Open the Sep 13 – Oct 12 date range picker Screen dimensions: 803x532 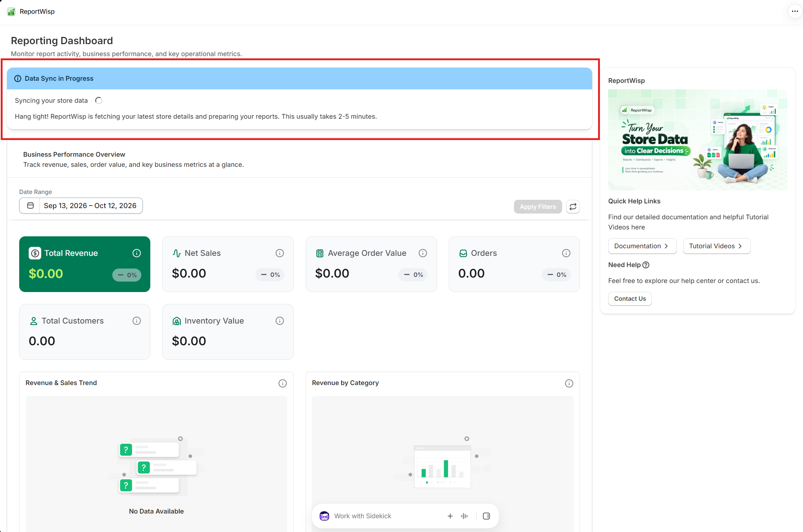tap(81, 206)
